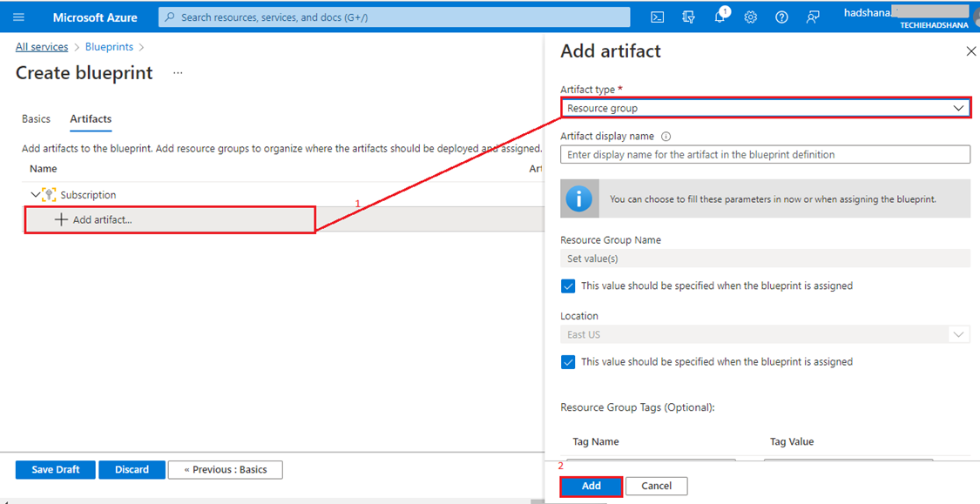This screenshot has height=504, width=980.
Task: Open the notifications bell
Action: pos(720,17)
